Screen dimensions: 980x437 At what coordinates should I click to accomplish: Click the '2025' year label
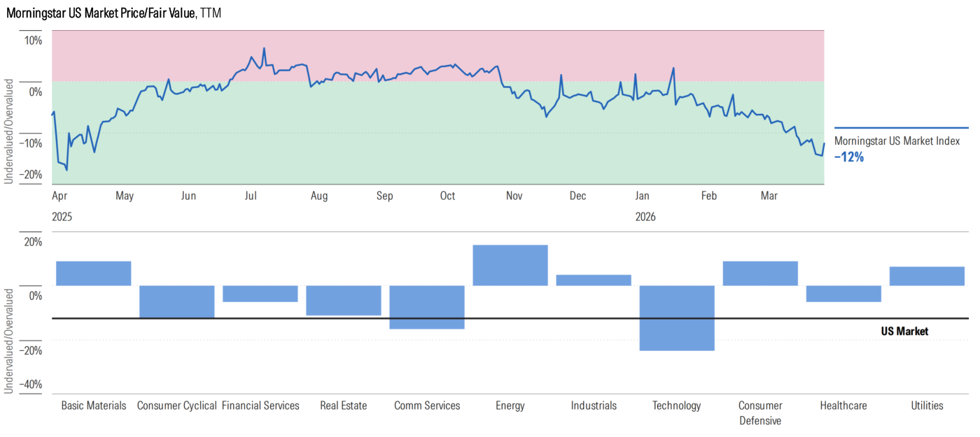click(62, 217)
